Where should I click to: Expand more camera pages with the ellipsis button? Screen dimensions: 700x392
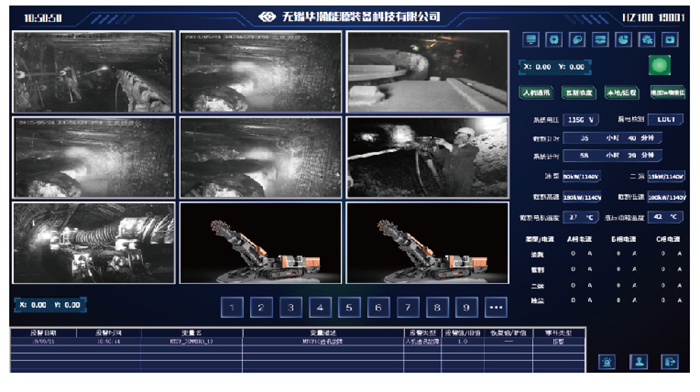coord(496,308)
